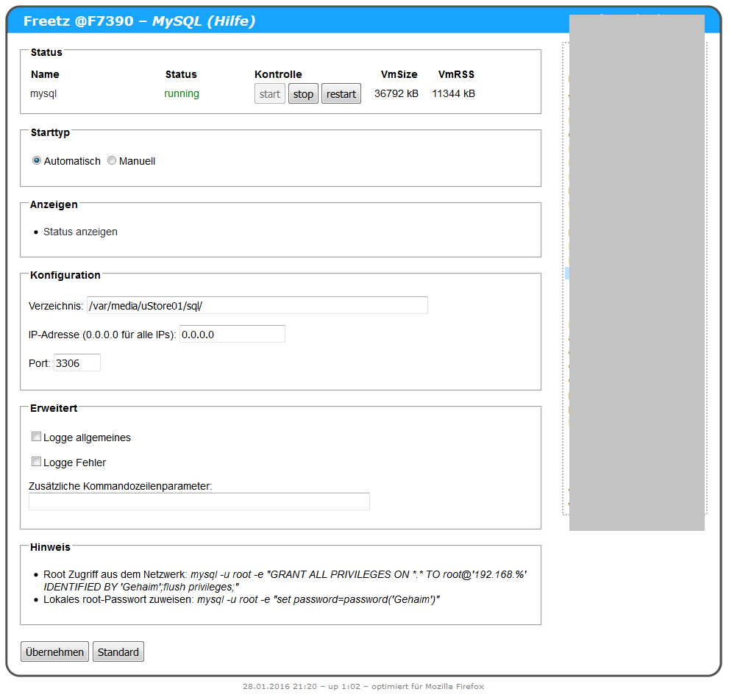Tick the Logge Fehler checkbox
This screenshot has width=740, height=700.
click(36, 462)
